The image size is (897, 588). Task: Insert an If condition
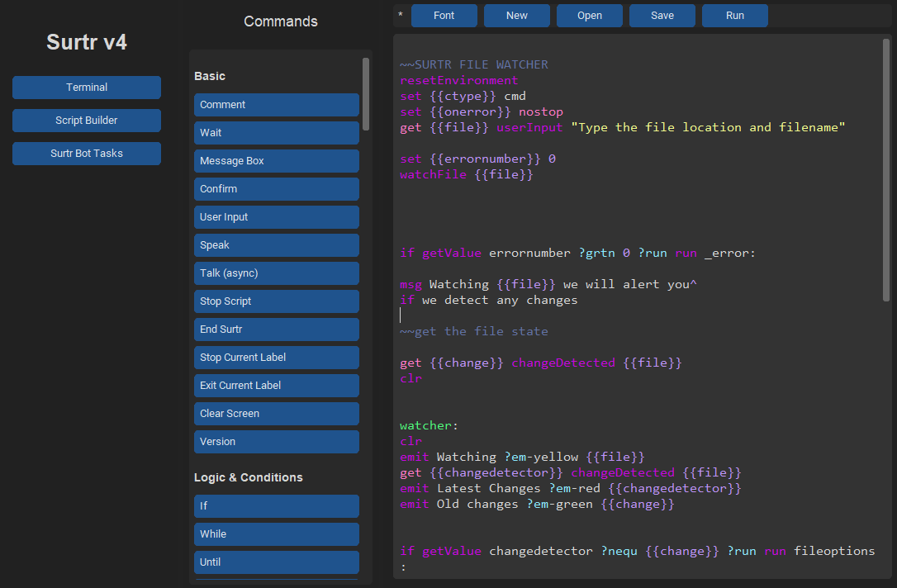click(276, 506)
